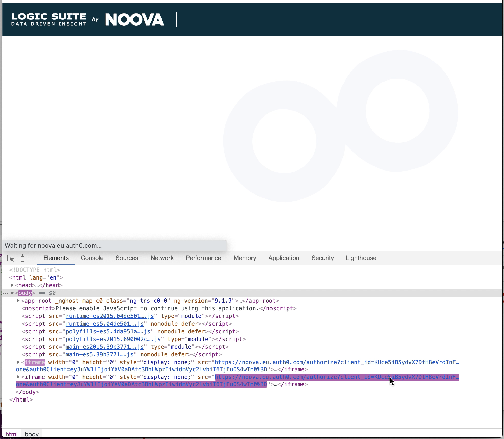Open the Sources tab
Screen dimensions: 504x439
pos(127,258)
